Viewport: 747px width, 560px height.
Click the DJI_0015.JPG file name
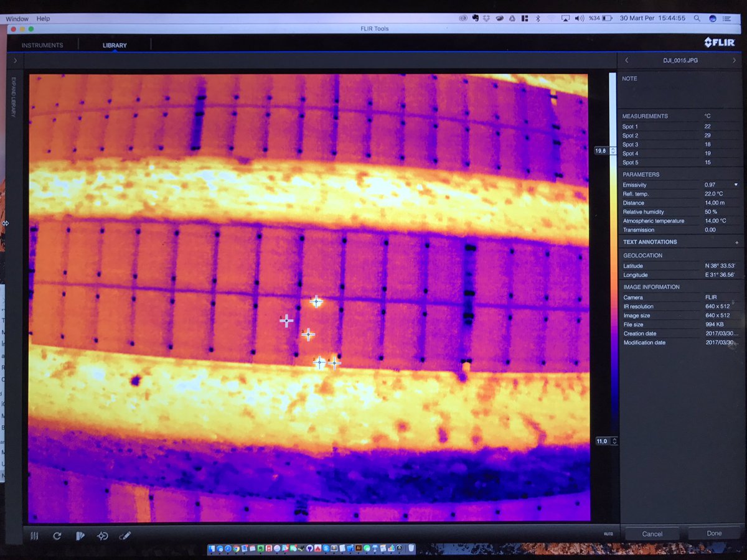pyautogui.click(x=680, y=60)
